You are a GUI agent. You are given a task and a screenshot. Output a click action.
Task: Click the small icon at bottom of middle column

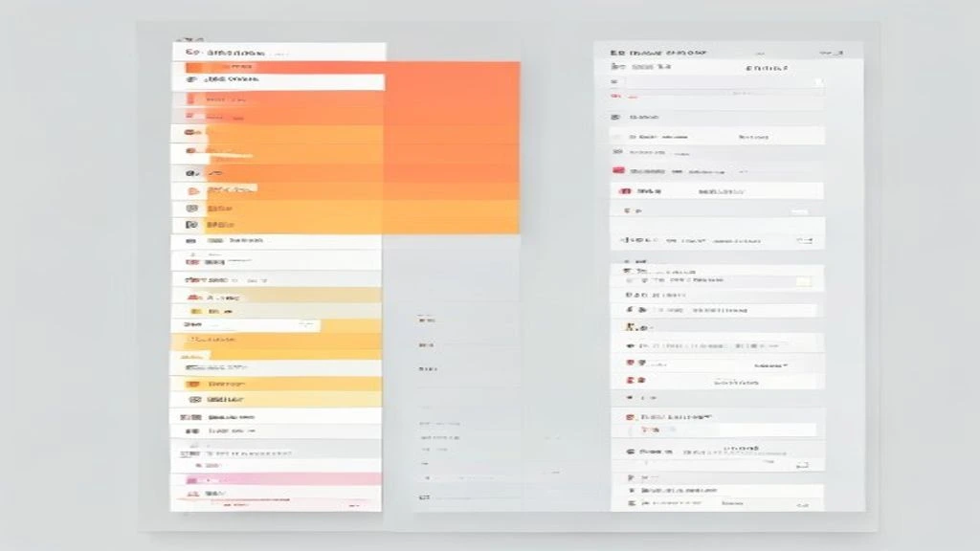coord(424,497)
